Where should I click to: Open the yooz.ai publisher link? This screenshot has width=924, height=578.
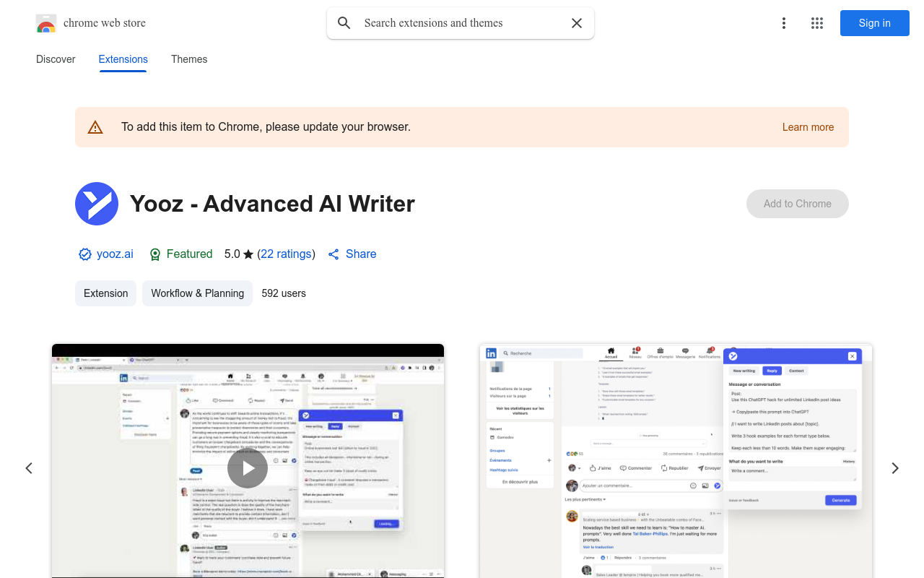point(115,254)
